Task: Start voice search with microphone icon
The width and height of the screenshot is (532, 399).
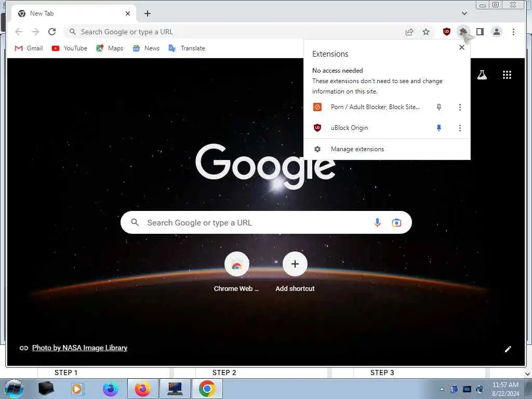Action: [377, 222]
